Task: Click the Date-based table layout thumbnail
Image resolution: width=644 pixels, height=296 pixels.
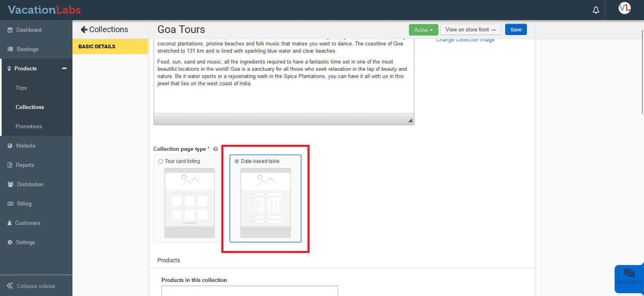Action: (x=265, y=203)
